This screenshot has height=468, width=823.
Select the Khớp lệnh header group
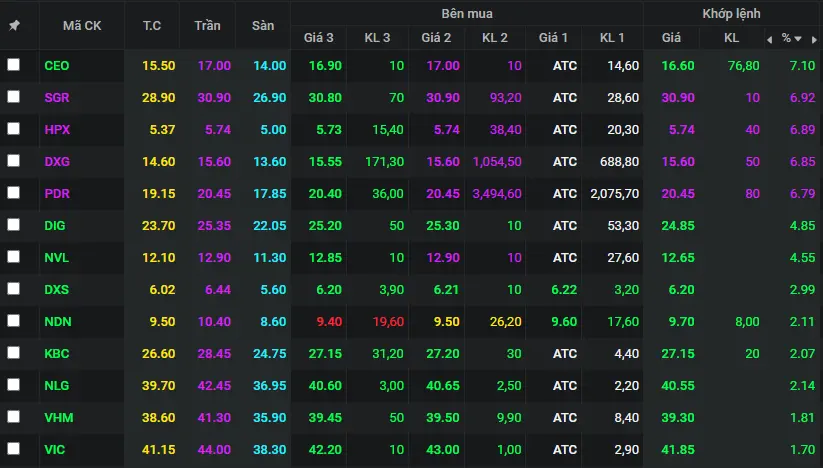pyautogui.click(x=731, y=13)
